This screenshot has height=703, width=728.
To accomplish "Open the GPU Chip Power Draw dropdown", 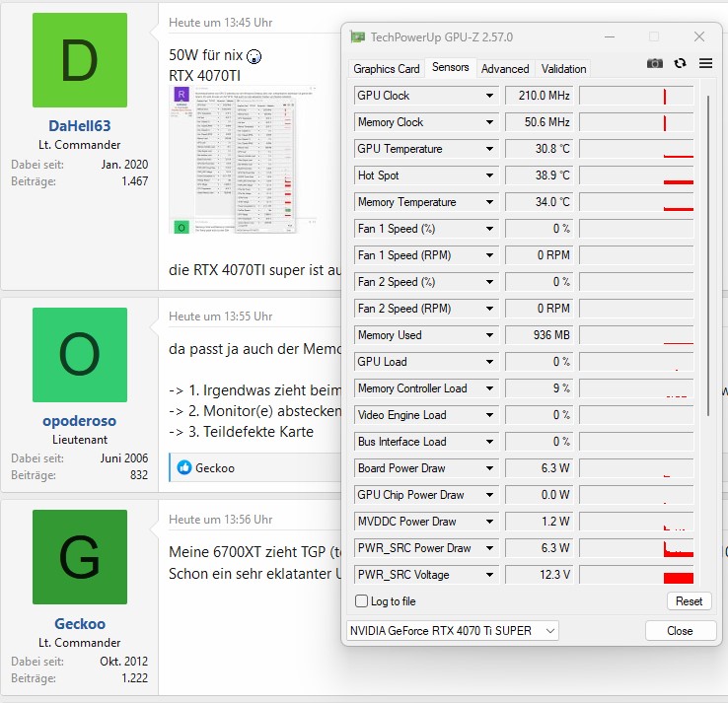I will coord(489,495).
